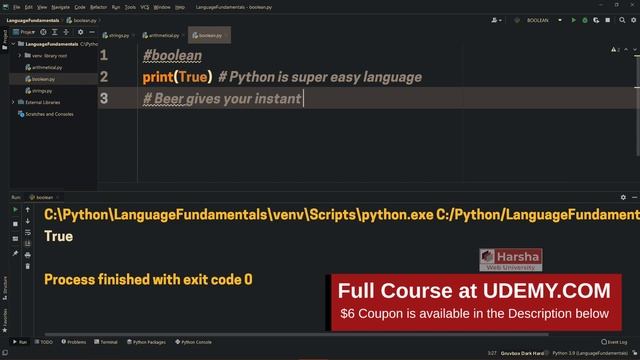Select strings.py in the project tree

39,91
